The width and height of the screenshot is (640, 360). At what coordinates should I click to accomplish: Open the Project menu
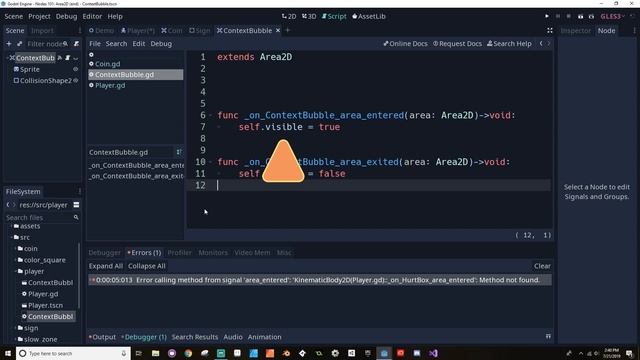[x=39, y=16]
